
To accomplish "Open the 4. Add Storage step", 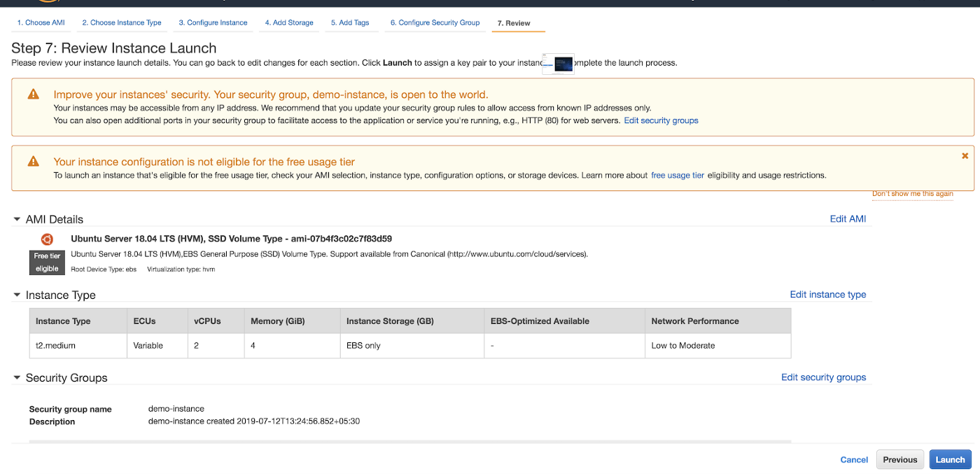I will point(289,22).
